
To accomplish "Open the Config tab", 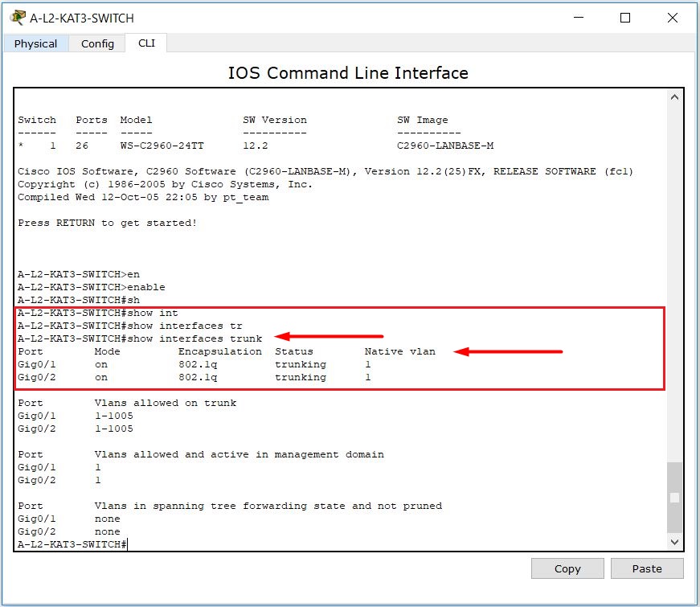I will [x=97, y=43].
